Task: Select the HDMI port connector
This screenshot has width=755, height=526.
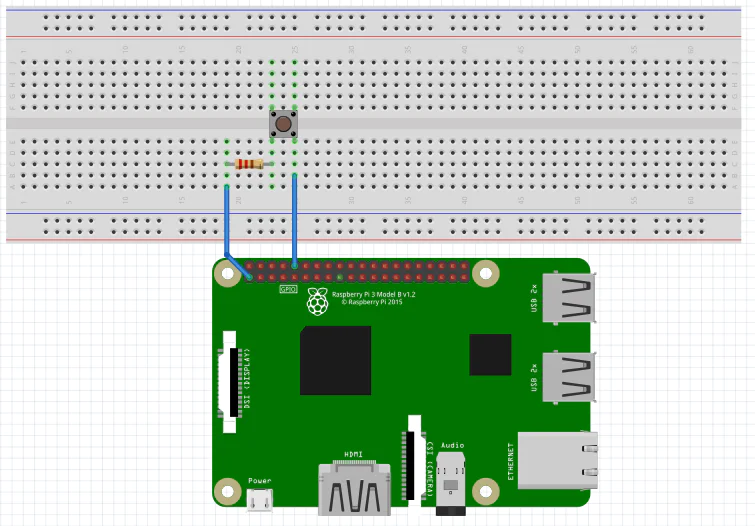Action: (354, 487)
